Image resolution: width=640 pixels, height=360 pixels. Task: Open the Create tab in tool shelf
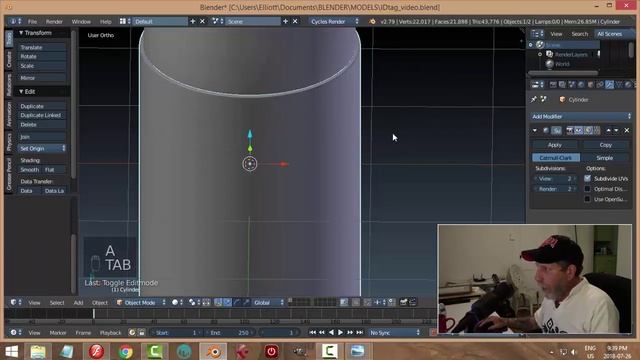(x=9, y=60)
